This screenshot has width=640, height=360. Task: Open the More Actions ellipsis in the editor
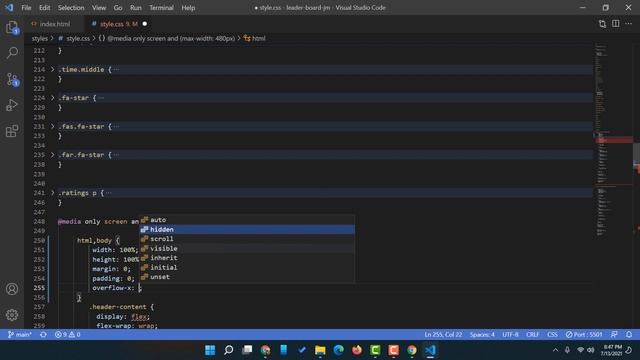tap(629, 24)
